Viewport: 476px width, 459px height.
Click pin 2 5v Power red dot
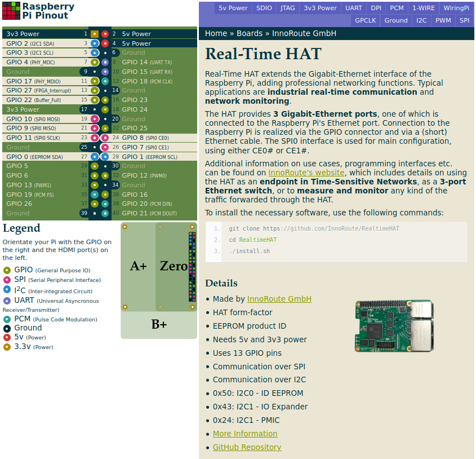105,34
